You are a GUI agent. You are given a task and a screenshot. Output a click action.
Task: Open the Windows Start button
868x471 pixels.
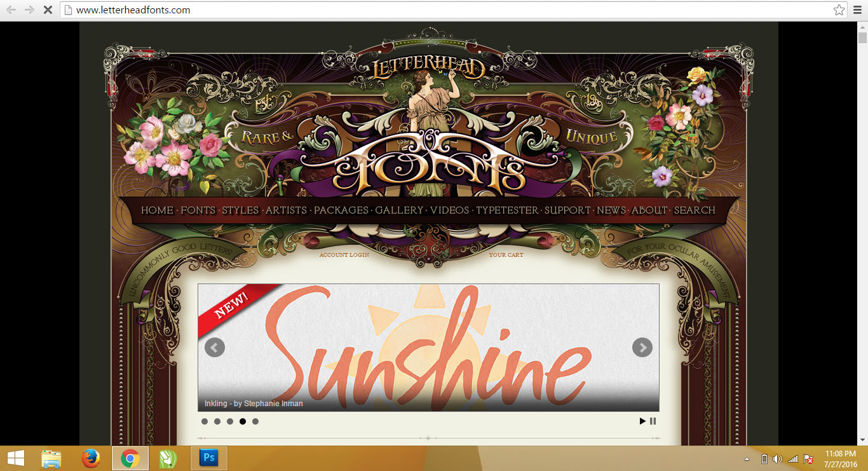pos(16,458)
